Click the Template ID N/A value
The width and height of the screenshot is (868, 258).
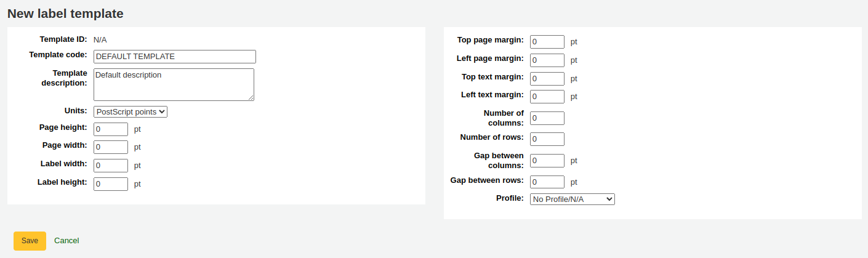tap(100, 39)
